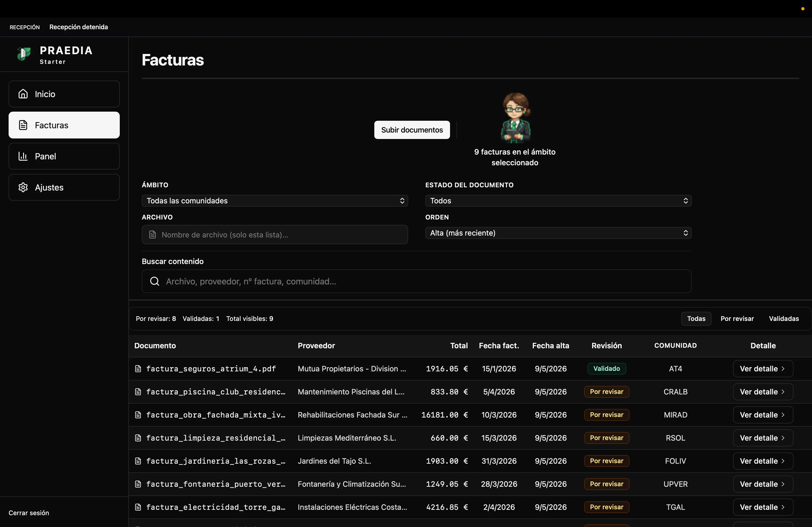Click the gear icon beside Ajustes
Image resolution: width=812 pixels, height=527 pixels.
23,187
